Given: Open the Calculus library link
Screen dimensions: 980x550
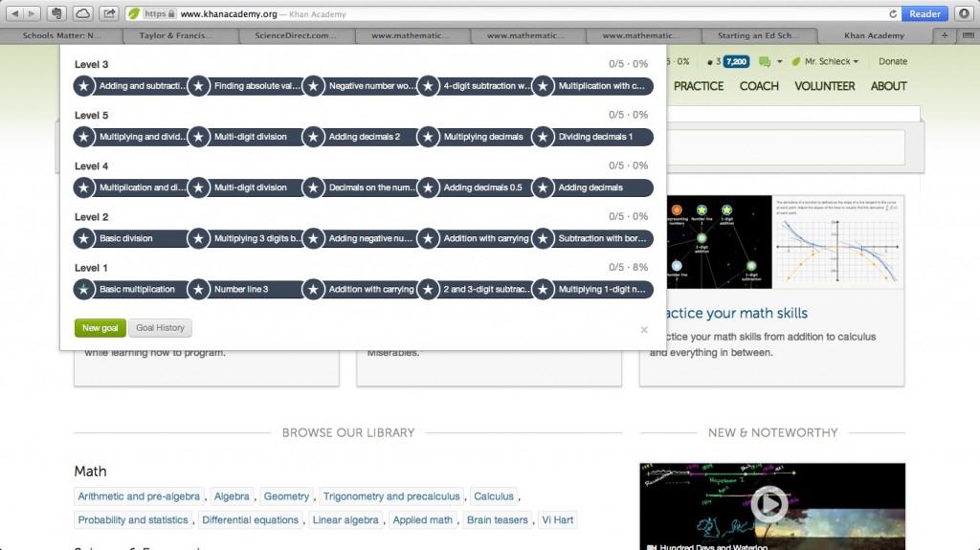Looking at the screenshot, I should click(494, 496).
